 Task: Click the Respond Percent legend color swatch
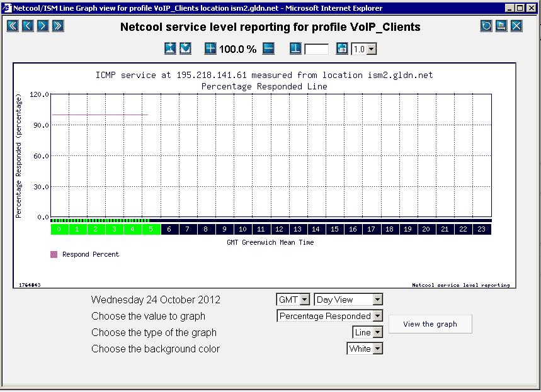54,254
